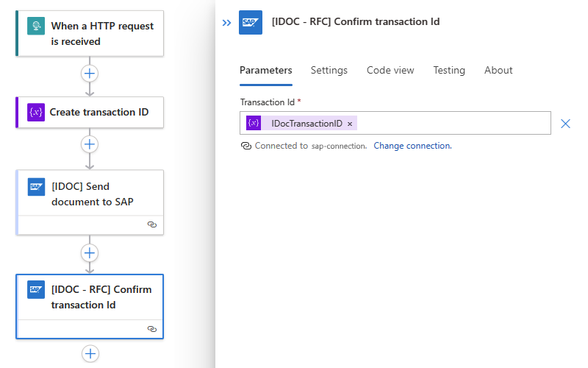The width and height of the screenshot is (588, 368).
Task: Add step below the HTTP request trigger
Action: coord(90,74)
